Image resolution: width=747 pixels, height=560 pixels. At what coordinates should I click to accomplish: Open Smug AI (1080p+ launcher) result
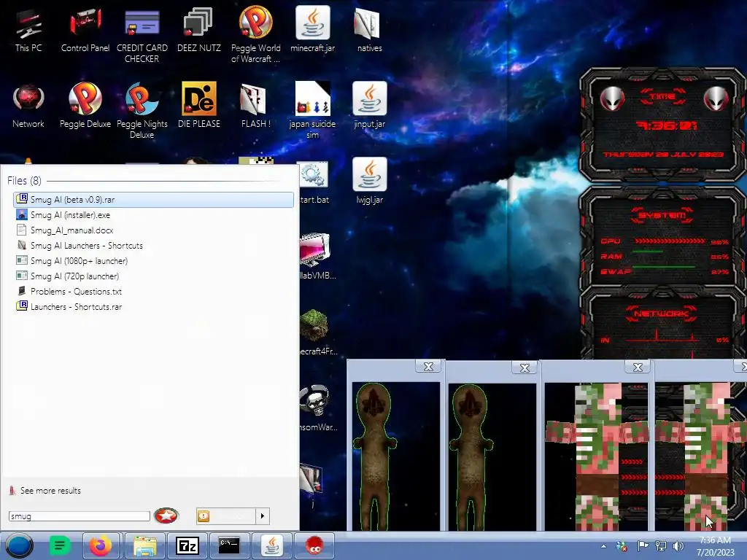tap(153, 260)
